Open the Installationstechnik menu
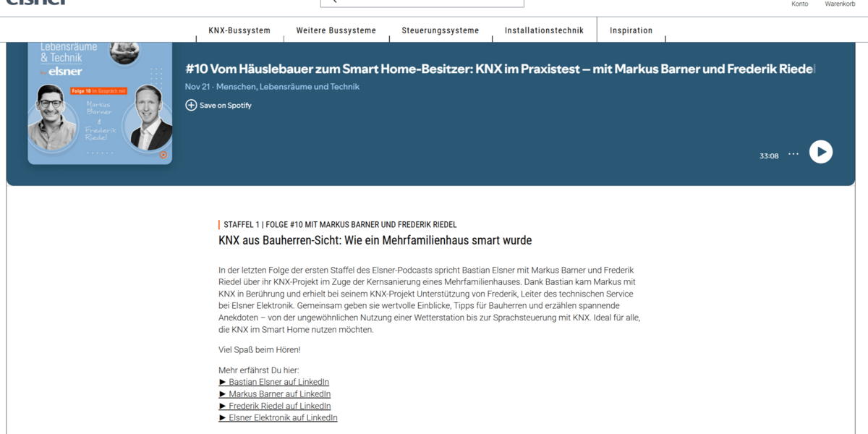 [x=544, y=30]
